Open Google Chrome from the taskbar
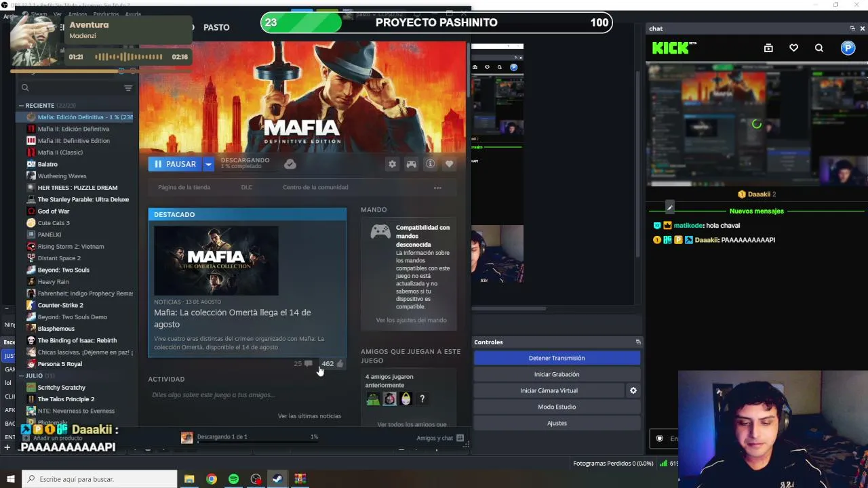Image resolution: width=868 pixels, height=488 pixels. tap(212, 479)
